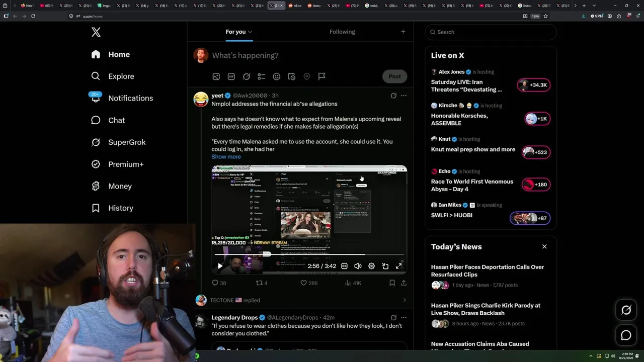Ask Grok about the Legendary Drops post
644x362 pixels.
click(393, 318)
